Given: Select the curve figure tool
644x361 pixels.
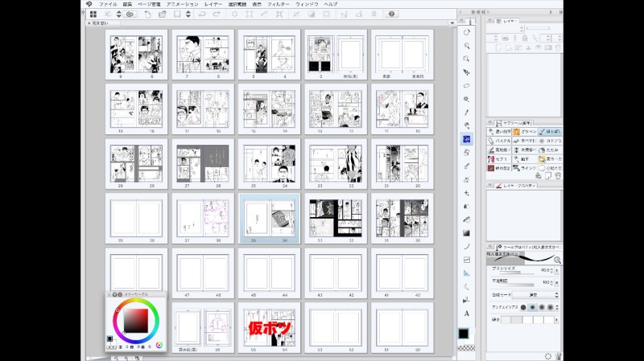Looking at the screenshot, I should (467, 246).
